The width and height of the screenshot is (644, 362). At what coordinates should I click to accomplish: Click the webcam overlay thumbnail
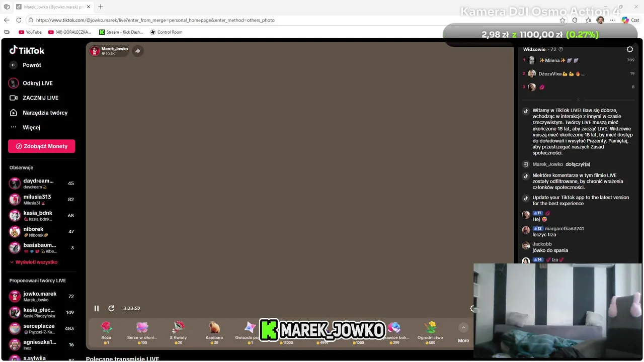[558, 311]
